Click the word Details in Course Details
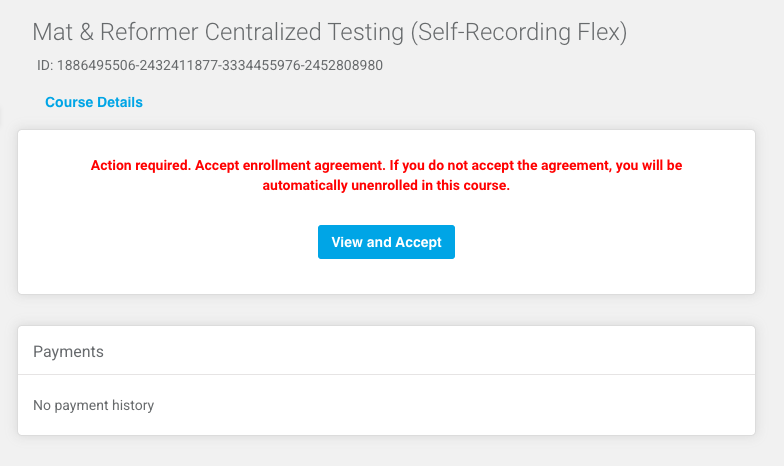 119,102
